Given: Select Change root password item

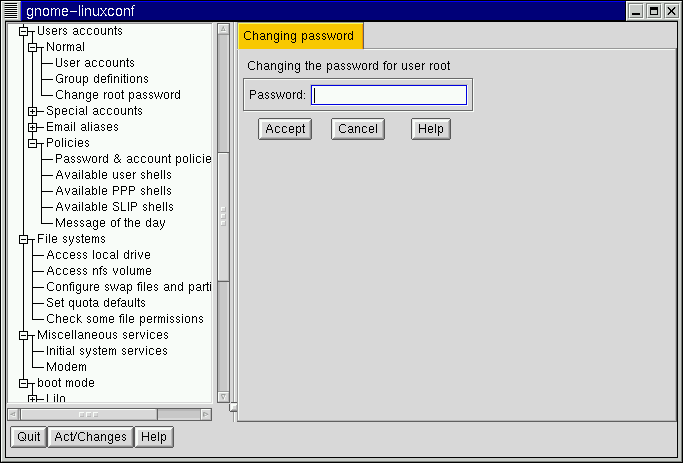Looking at the screenshot, I should click(118, 95).
